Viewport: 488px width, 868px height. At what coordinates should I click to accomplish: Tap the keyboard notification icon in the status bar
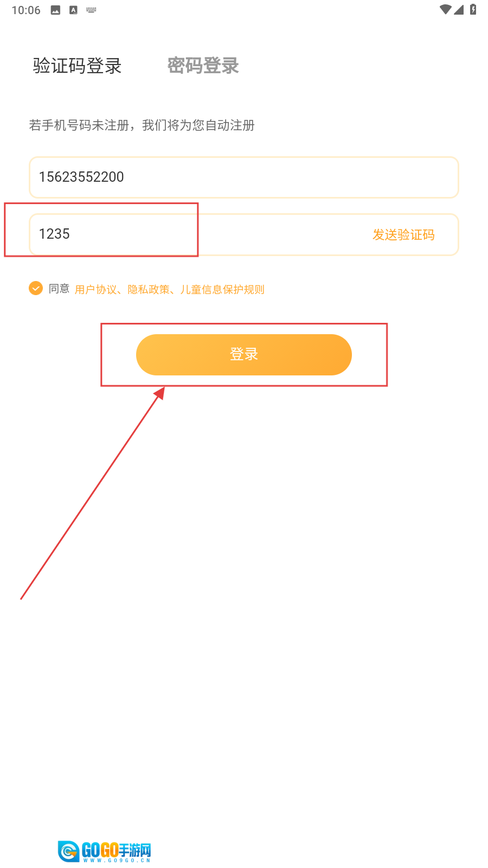tap(91, 10)
